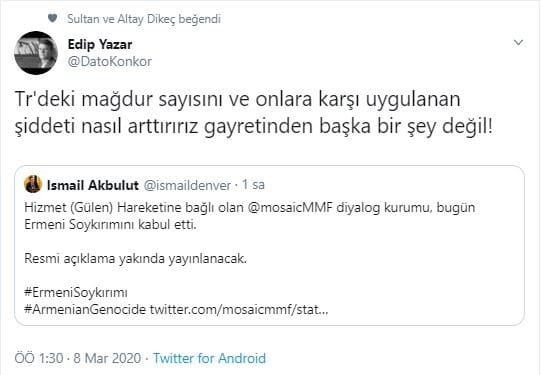Open the Edip Yazar display name
The image size is (542, 375).
point(100,44)
